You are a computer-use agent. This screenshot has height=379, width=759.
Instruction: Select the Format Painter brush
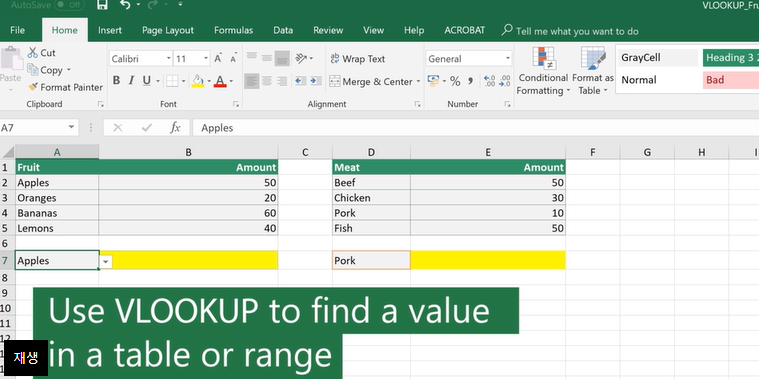pyautogui.click(x=32, y=87)
